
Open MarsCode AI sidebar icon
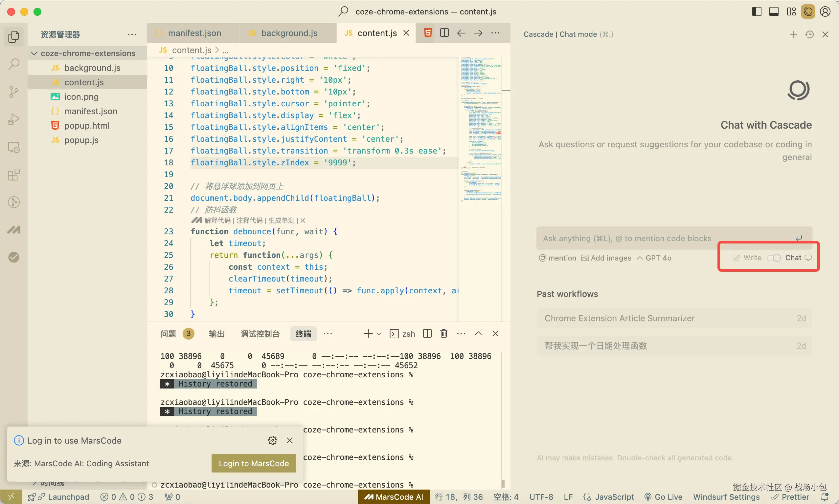click(13, 230)
